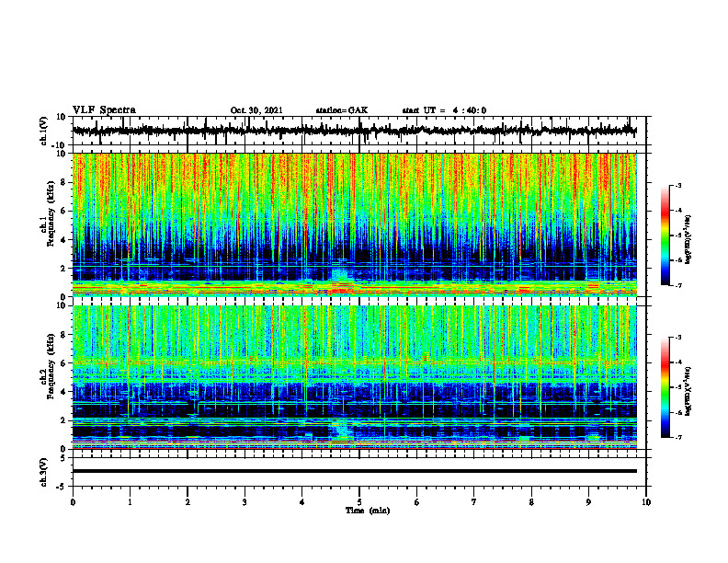Click the "start UT = 4 : 40: 0" text
Image resolution: width=728 pixels, height=563 pixels.
coord(444,110)
